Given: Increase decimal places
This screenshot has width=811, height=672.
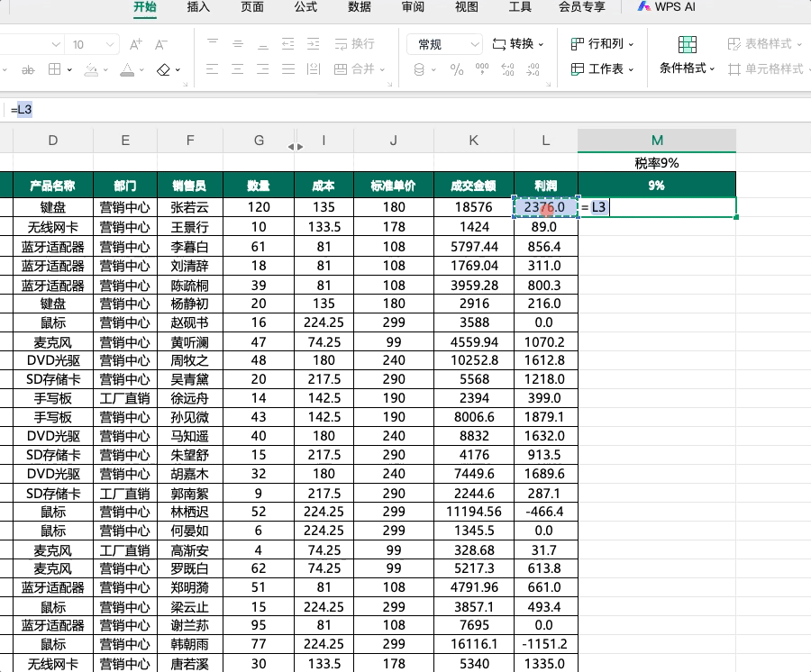Looking at the screenshot, I should click(507, 69).
